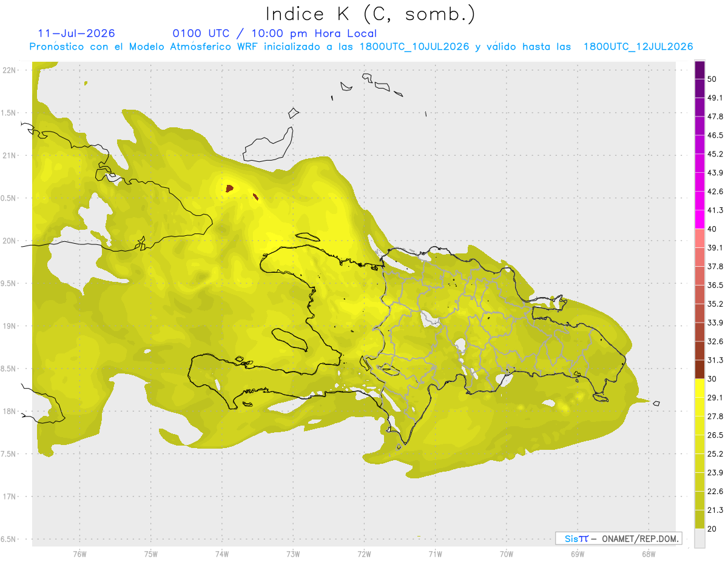Click the legend value "22.6"
Screen dimensions: 728x562
[715, 492]
